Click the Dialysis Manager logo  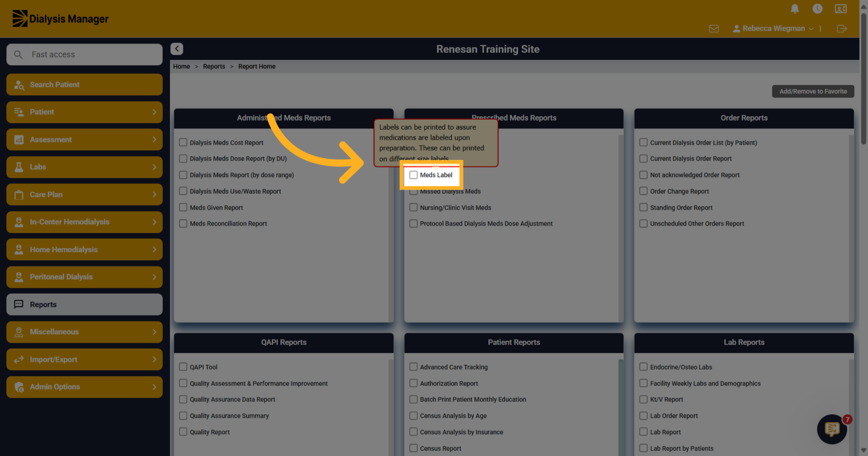(x=60, y=18)
